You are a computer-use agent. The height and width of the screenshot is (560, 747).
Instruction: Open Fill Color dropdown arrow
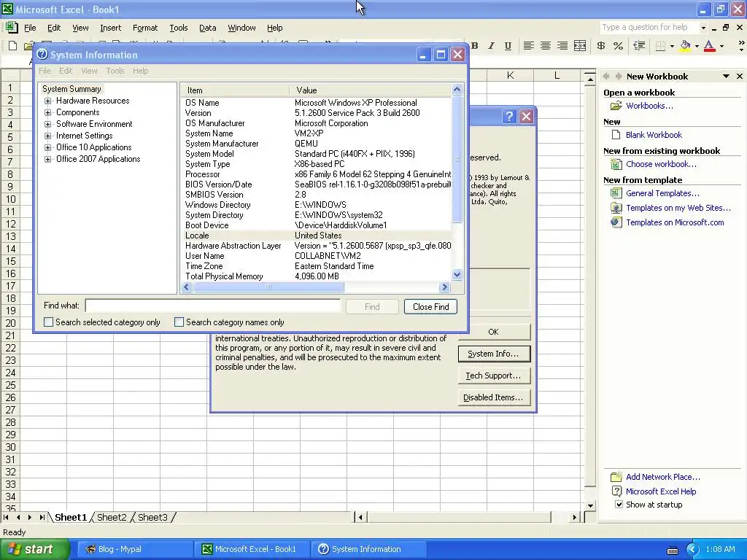pos(697,46)
